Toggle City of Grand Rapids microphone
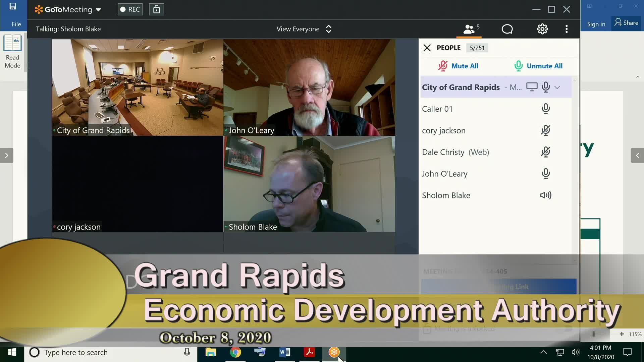Image resolution: width=644 pixels, height=362 pixels. (x=546, y=87)
